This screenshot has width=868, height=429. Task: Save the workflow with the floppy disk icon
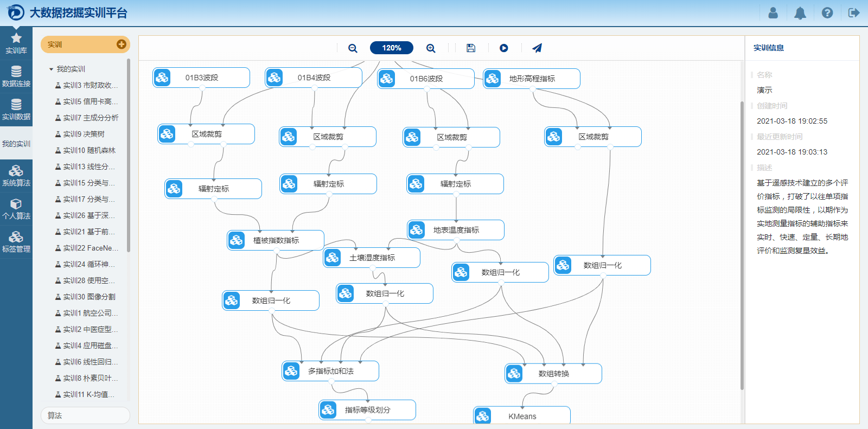pyautogui.click(x=471, y=48)
